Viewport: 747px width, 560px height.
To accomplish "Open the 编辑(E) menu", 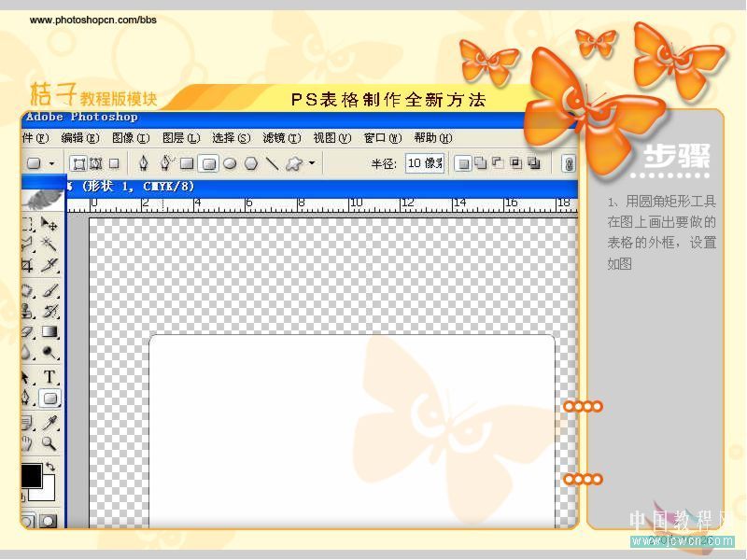I will 80,138.
